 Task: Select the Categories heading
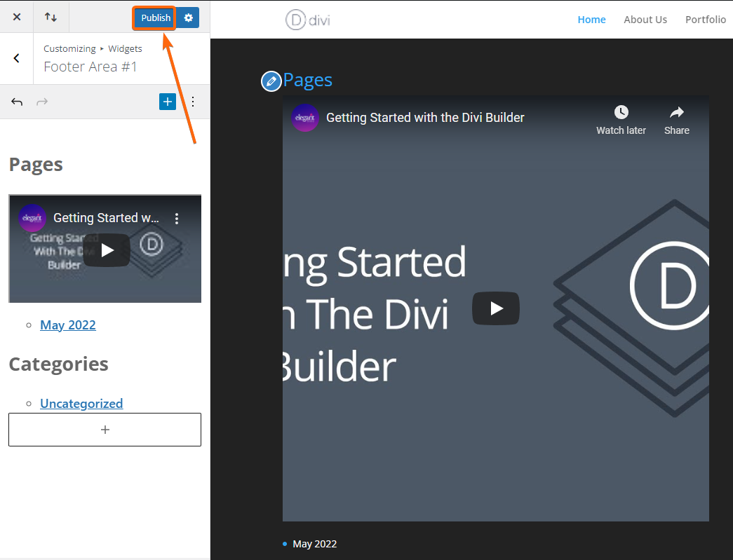(58, 364)
